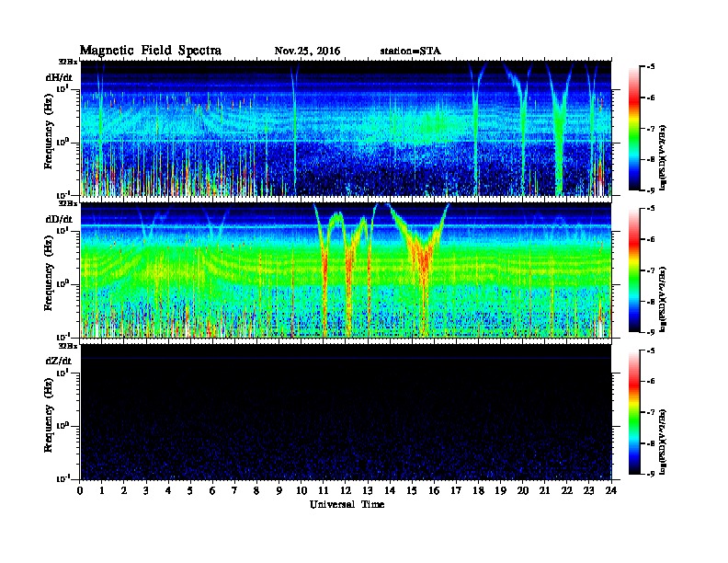Click the "-5" value on dH/dt color bar
The width and height of the screenshot is (728, 563).
(x=651, y=67)
